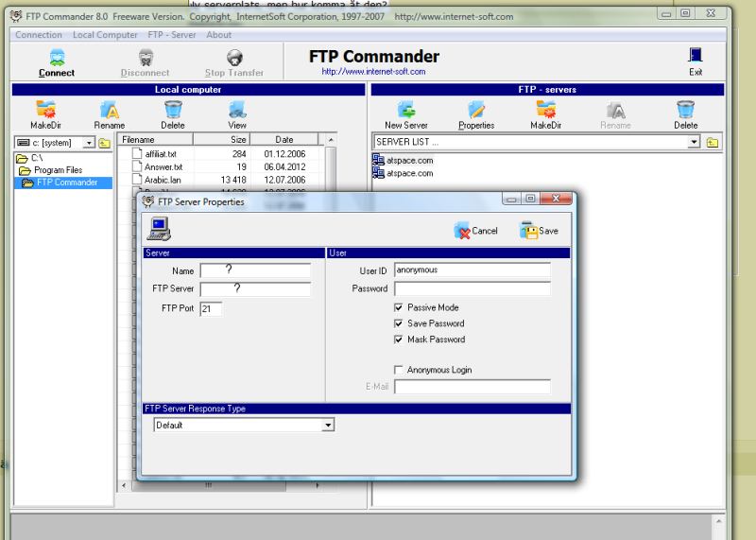Click folder-up icon beside SERVER LIST

[713, 143]
